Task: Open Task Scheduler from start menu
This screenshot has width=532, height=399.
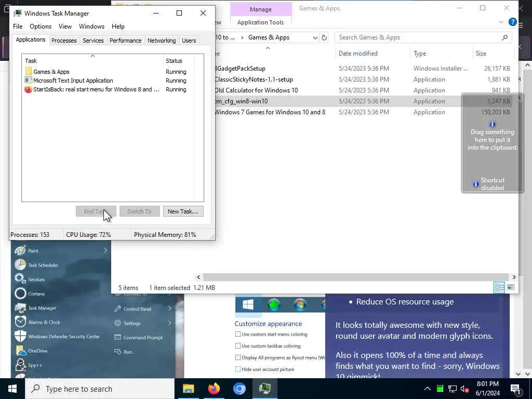Action: pyautogui.click(x=43, y=265)
